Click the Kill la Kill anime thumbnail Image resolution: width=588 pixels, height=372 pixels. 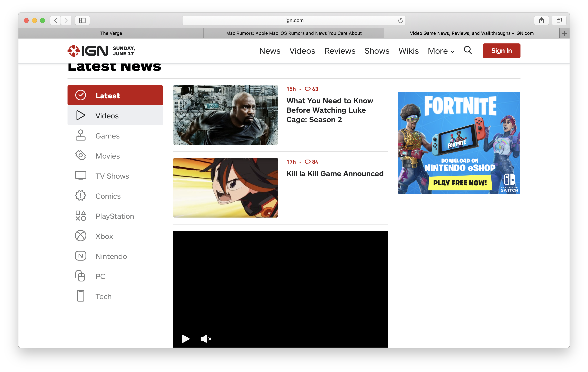point(225,188)
